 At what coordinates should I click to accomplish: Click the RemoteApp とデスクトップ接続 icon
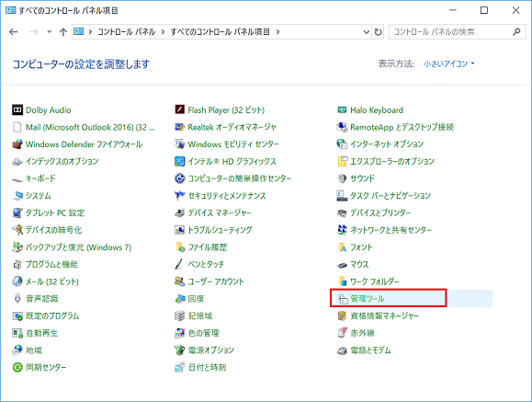pos(342,127)
